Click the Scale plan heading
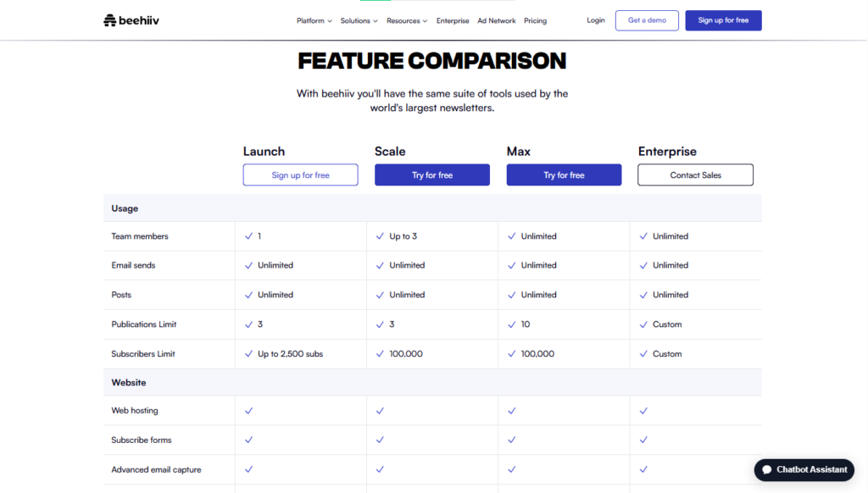This screenshot has width=868, height=493. click(x=390, y=151)
